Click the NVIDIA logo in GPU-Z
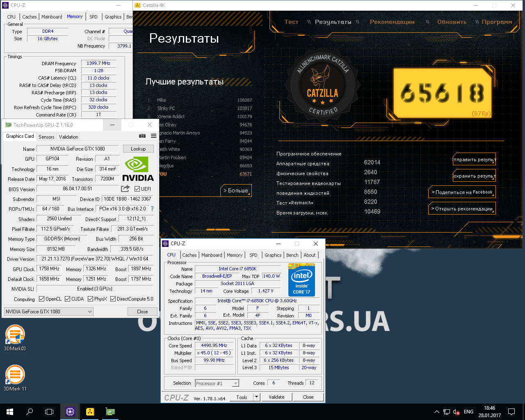Viewport: 525px width, 420px height. [x=138, y=169]
